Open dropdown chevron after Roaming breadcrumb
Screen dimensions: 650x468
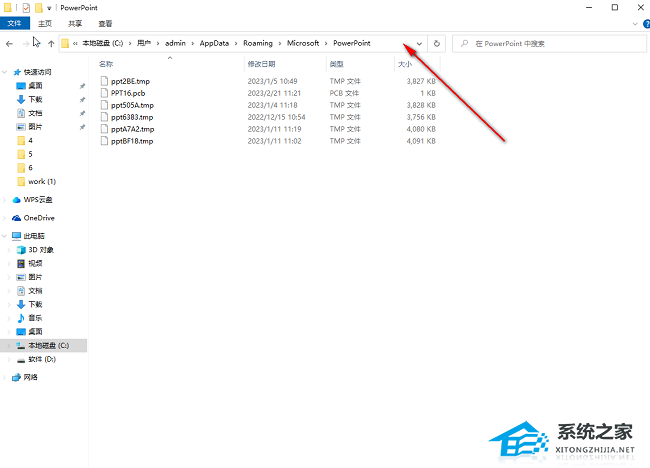coord(280,43)
